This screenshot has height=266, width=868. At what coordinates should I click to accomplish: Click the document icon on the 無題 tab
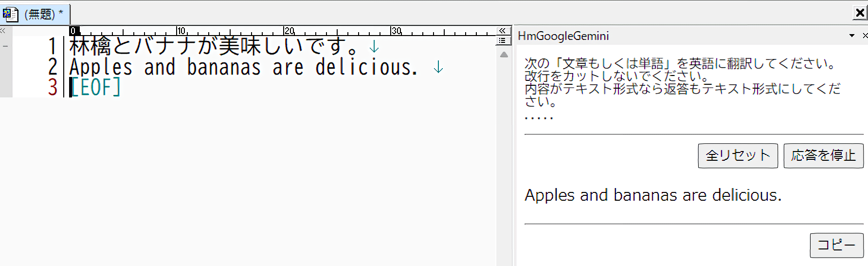(10, 14)
